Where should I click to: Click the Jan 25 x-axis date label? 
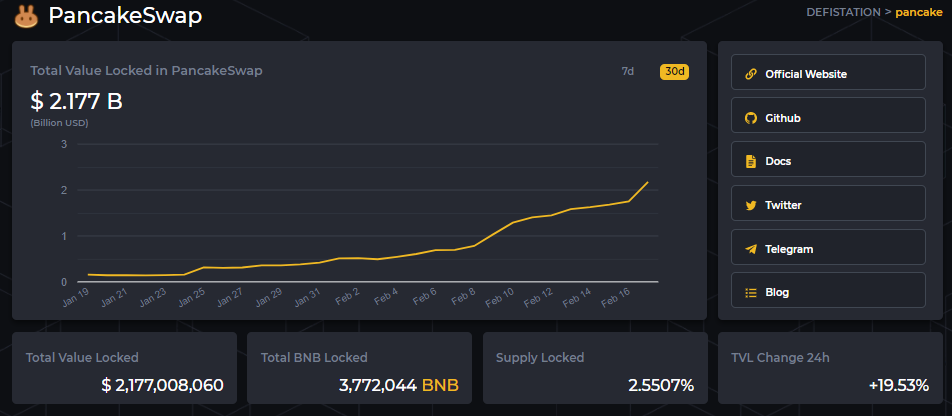(x=192, y=296)
